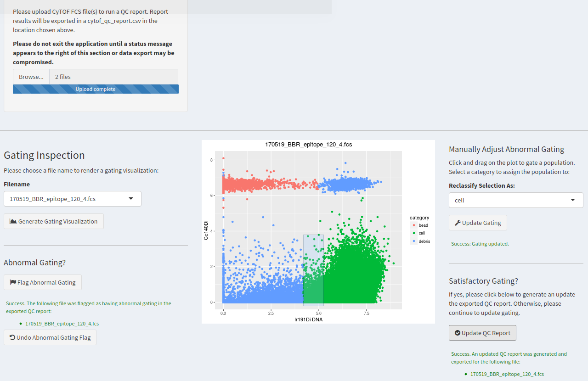Image resolution: width=588 pixels, height=381 pixels.
Task: Click the blue 'debris' legend swatch
Action: 414,241
